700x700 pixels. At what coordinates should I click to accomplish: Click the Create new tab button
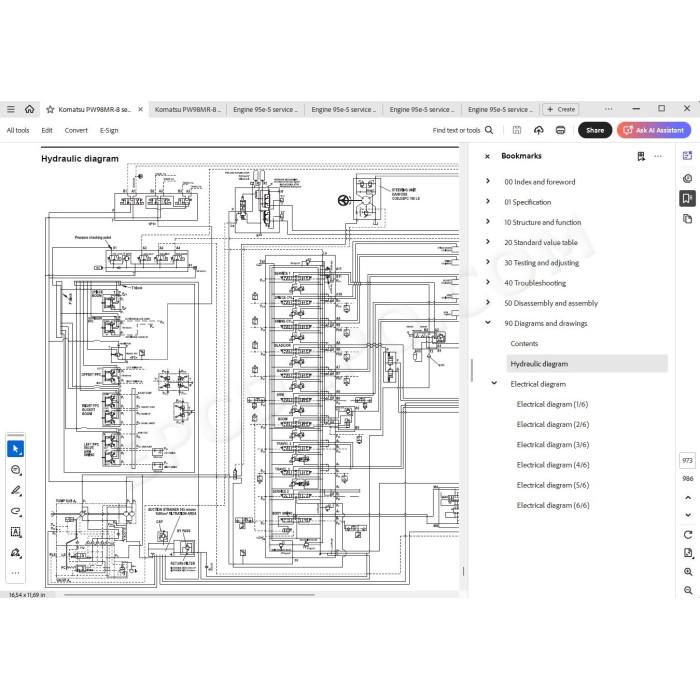point(561,109)
